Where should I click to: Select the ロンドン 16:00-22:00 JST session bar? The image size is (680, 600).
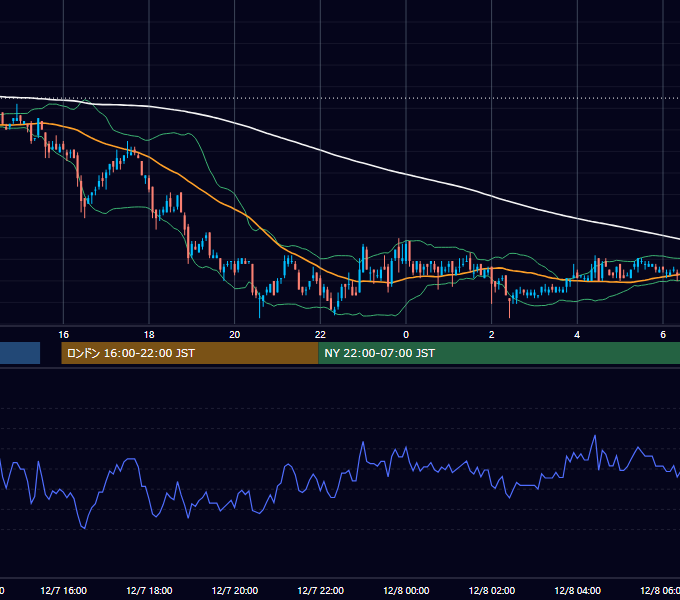coord(190,353)
